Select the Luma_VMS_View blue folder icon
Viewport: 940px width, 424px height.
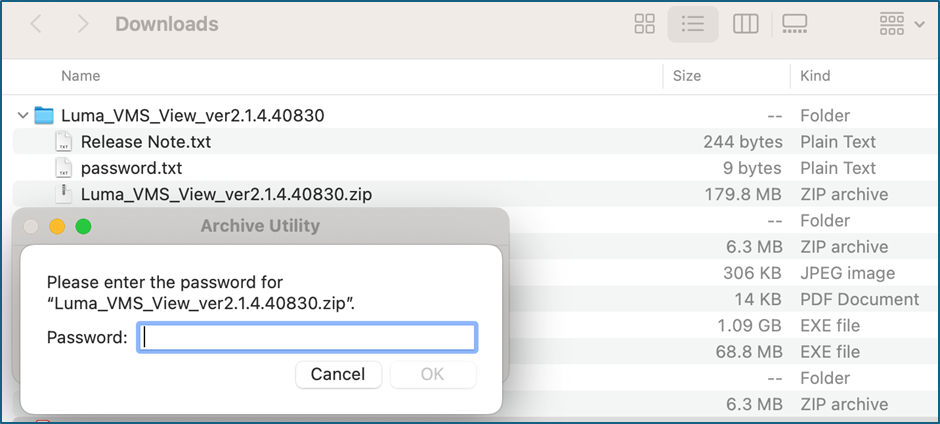(x=44, y=115)
